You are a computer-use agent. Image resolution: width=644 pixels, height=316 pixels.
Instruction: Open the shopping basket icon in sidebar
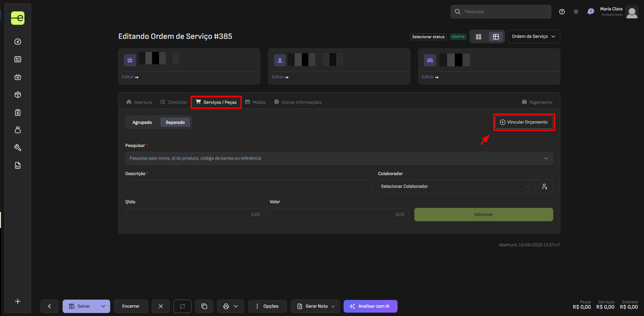coord(18,77)
